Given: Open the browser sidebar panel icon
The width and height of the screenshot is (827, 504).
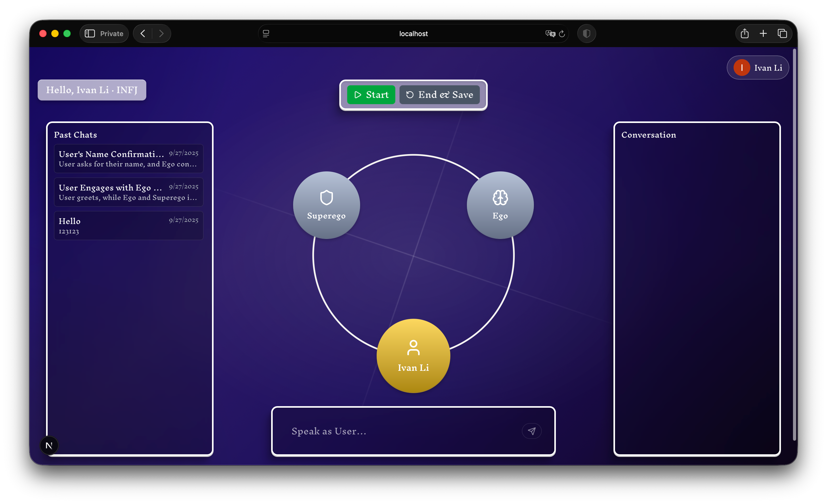Looking at the screenshot, I should pyautogui.click(x=90, y=33).
